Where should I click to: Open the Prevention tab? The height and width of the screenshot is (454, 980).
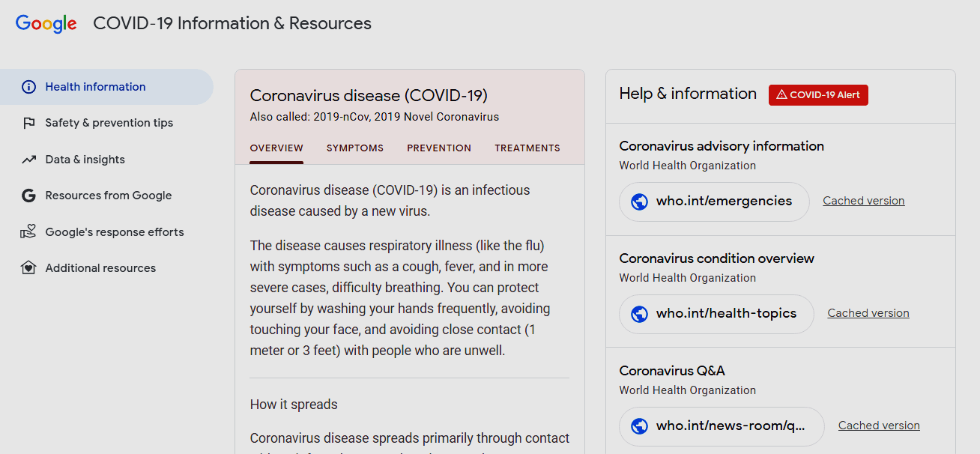[x=439, y=148]
